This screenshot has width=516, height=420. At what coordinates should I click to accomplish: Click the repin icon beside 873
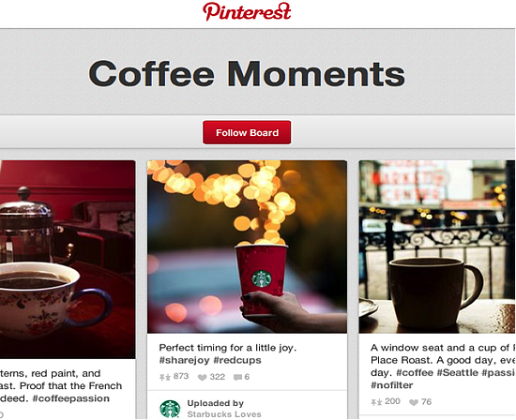(164, 377)
